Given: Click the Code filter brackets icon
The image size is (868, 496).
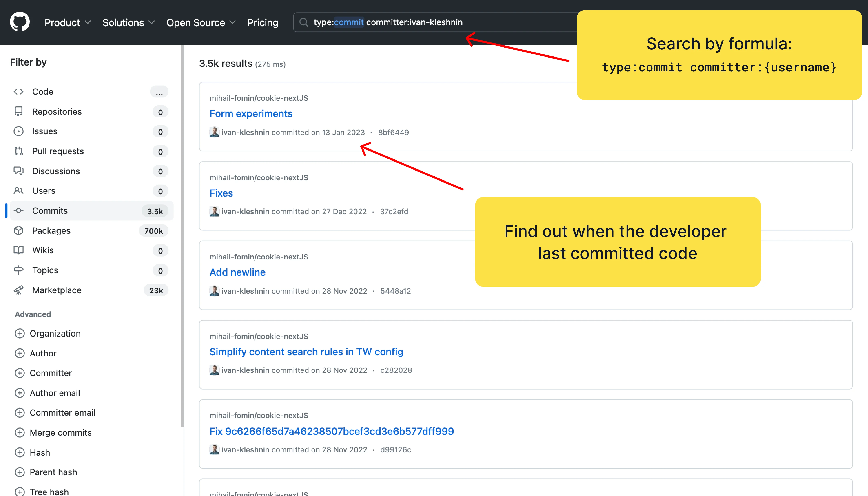Looking at the screenshot, I should [19, 92].
